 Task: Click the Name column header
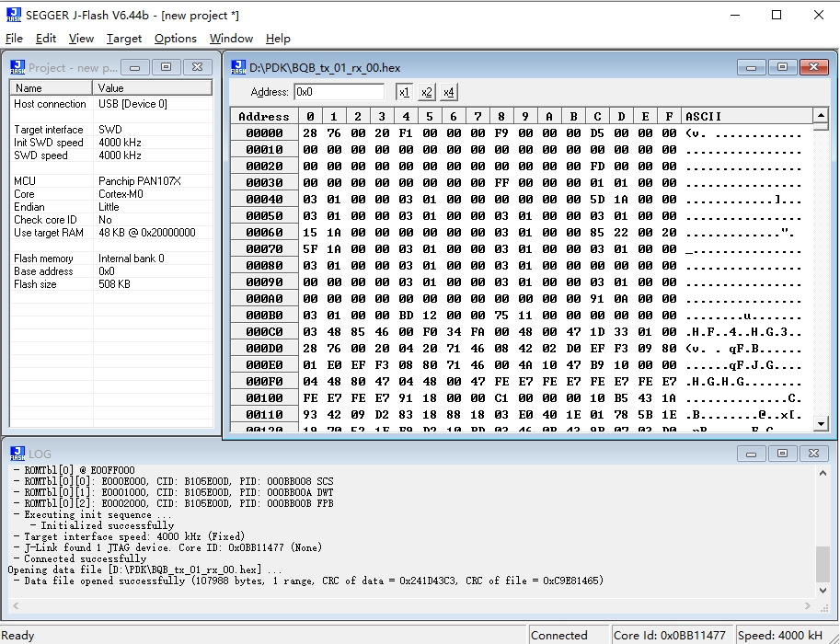(x=51, y=88)
